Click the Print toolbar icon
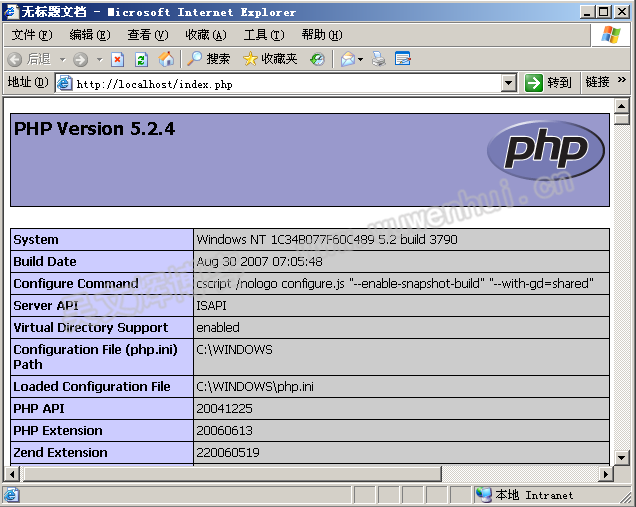Image resolution: width=636 pixels, height=507 pixels. coord(379,59)
